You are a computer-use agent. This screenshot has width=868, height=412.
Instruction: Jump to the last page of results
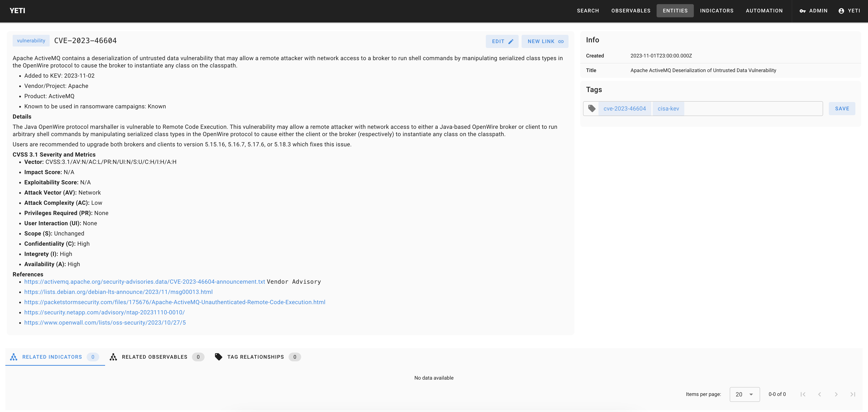coord(852,394)
